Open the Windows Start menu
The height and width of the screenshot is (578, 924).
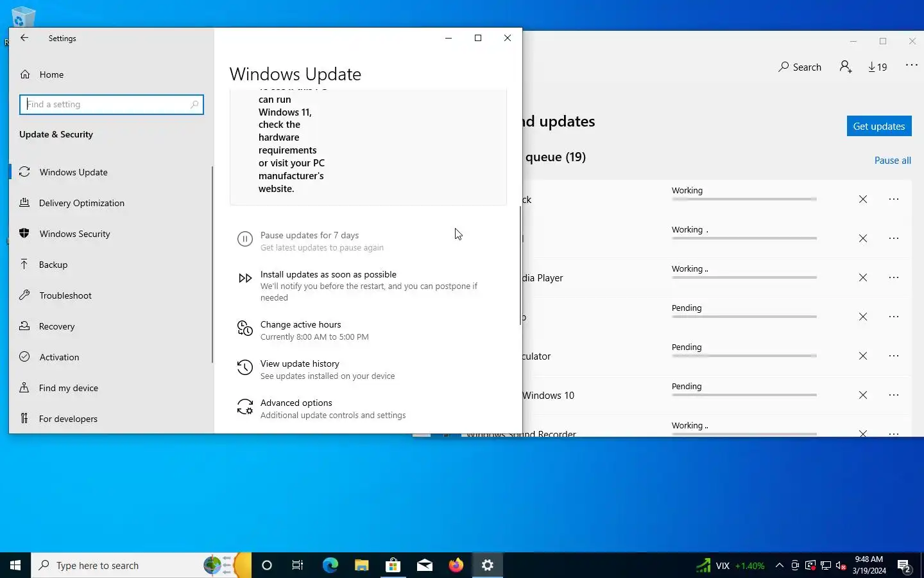coord(15,565)
